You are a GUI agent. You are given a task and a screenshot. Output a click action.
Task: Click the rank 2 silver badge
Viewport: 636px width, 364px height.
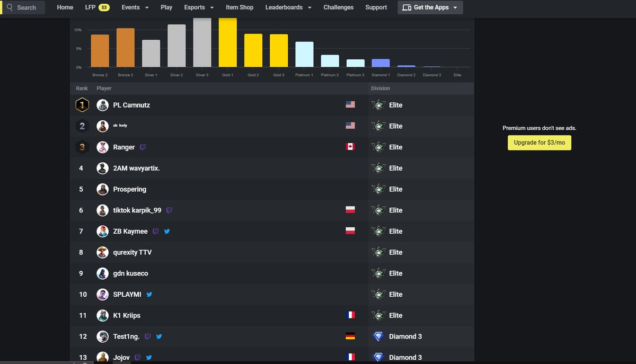coord(82,126)
